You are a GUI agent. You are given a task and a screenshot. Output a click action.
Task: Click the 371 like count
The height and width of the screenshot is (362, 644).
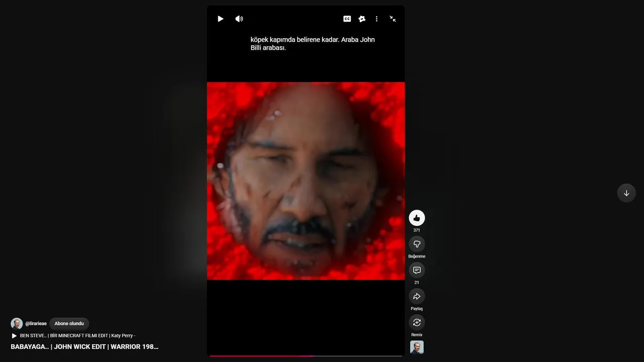click(417, 230)
